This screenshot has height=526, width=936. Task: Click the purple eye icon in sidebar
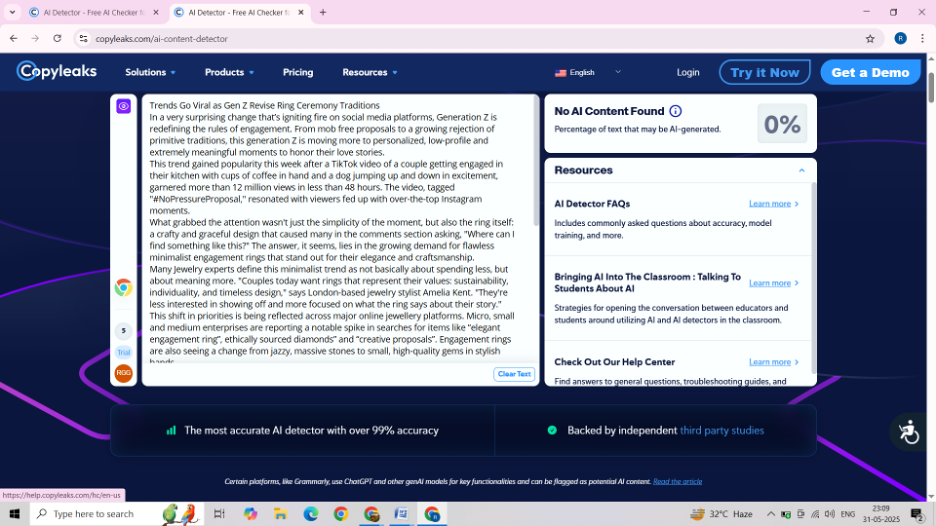coord(124,106)
